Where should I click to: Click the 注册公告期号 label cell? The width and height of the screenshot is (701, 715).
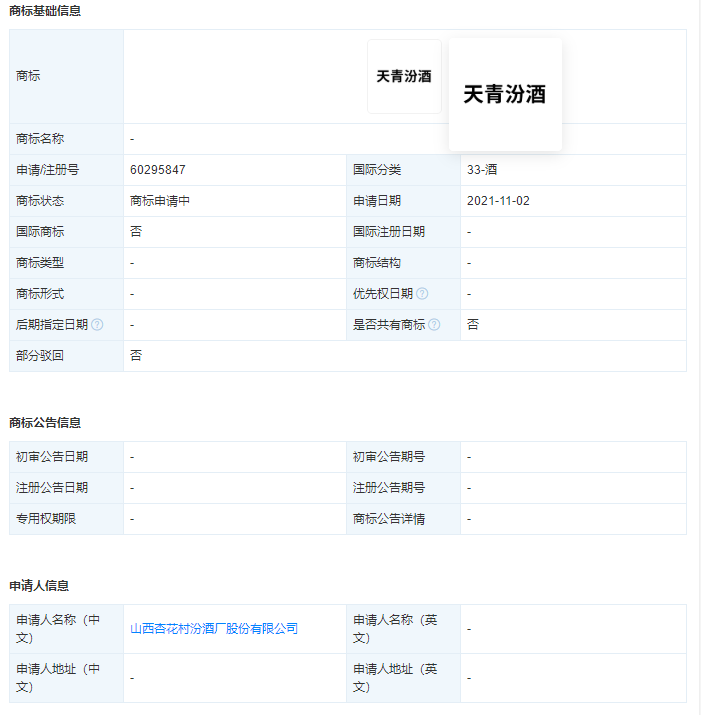tap(404, 488)
